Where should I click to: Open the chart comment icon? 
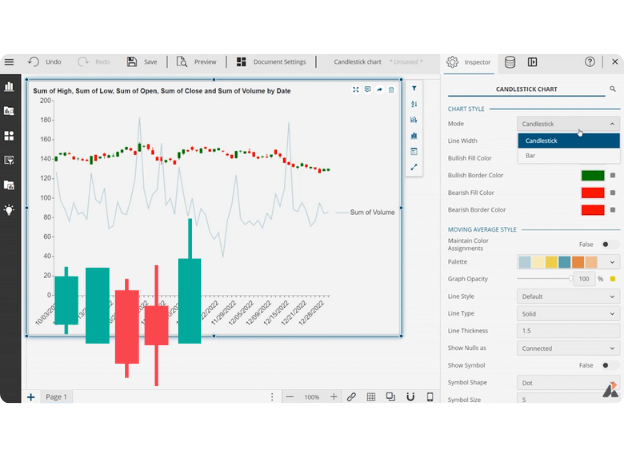tap(368, 90)
